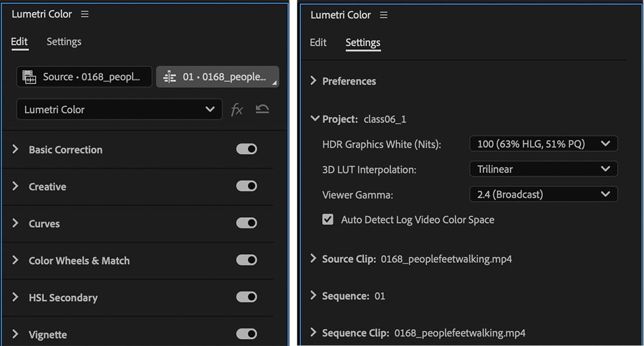Open the 3D LUT Interpolation dropdown
644x346 pixels.
(x=543, y=169)
